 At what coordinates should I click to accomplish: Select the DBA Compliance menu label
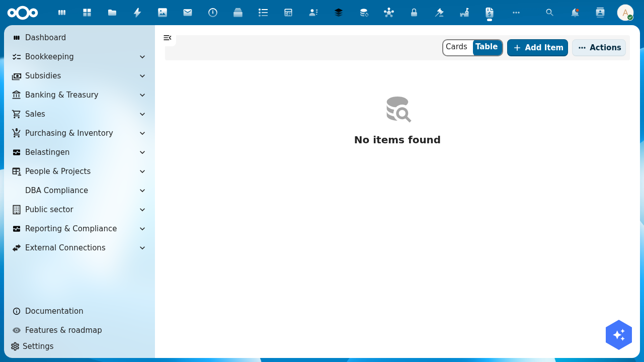56,191
